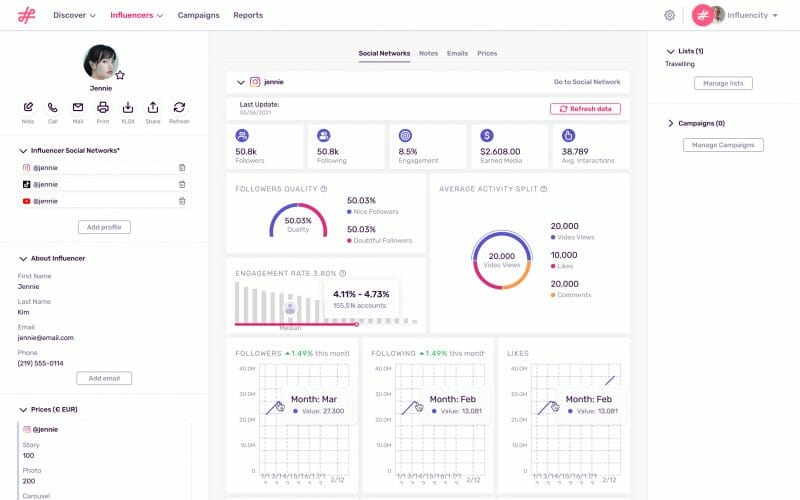
Task: Click the Call phone icon
Action: [x=53, y=107]
